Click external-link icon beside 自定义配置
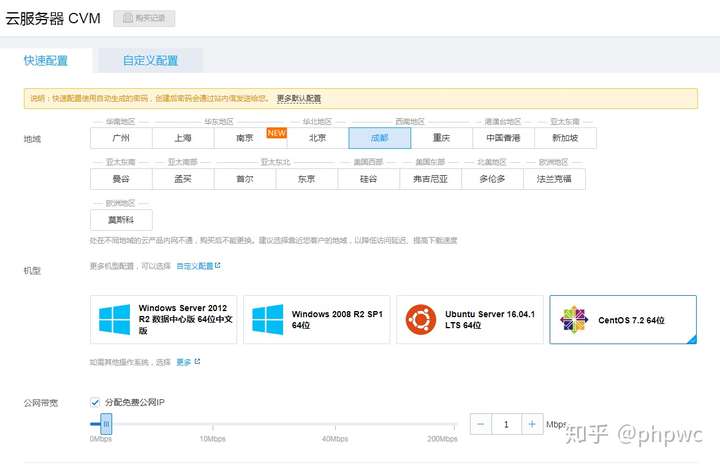Image resolution: width=720 pixels, height=466 pixels. tap(218, 265)
